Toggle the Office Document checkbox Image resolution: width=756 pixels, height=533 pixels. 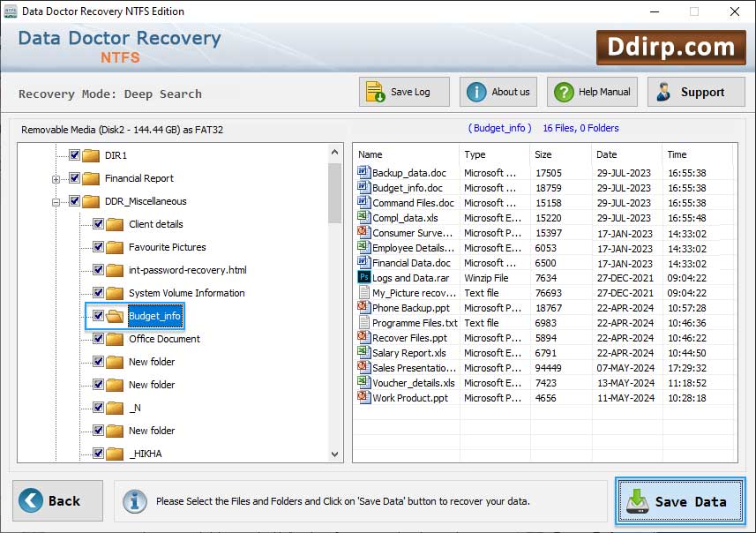98,339
